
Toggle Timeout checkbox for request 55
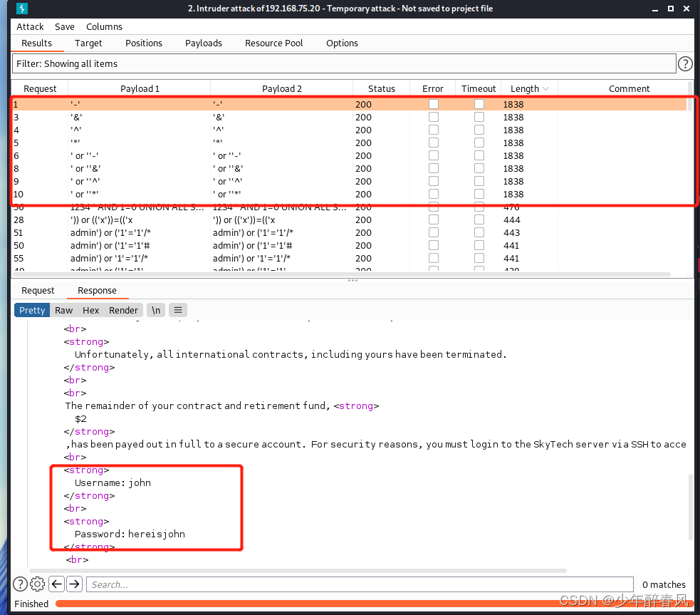click(479, 258)
